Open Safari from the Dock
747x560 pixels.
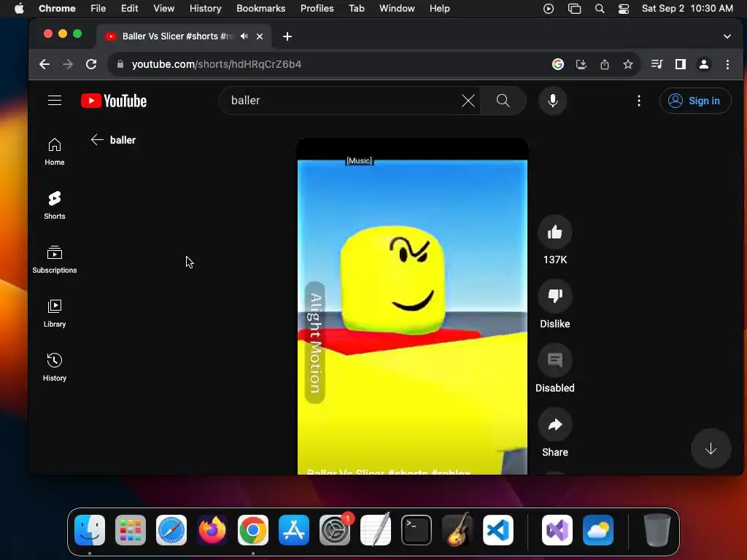pos(171,530)
